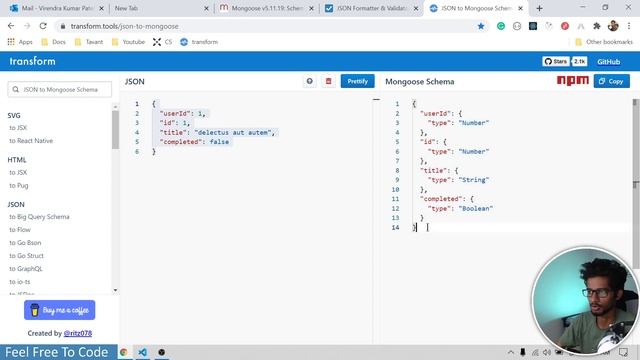This screenshot has height=360, width=640.
Task: Click the dark round app icon in taskbar
Action: [x=162, y=352]
